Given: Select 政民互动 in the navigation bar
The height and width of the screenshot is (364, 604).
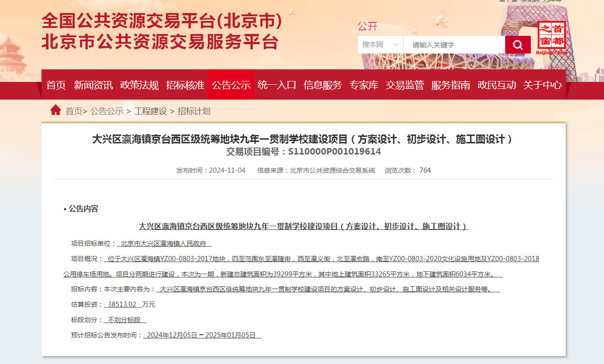Looking at the screenshot, I should pos(497,85).
